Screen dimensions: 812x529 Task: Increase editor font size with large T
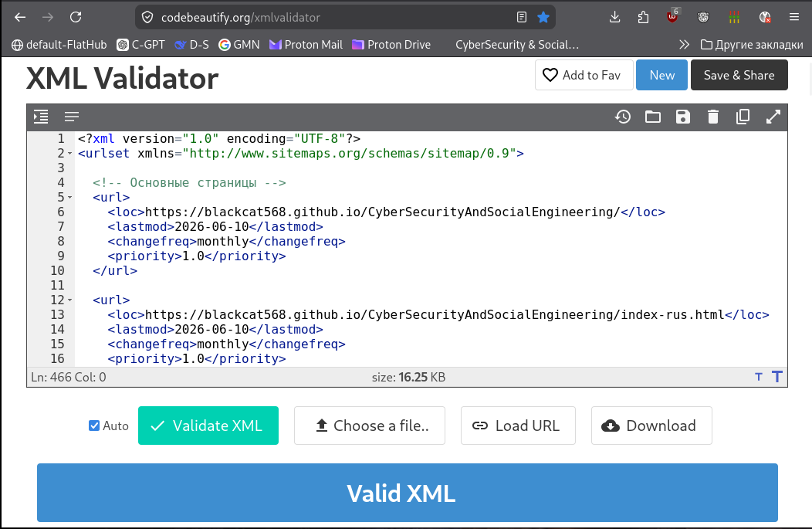[x=776, y=377]
